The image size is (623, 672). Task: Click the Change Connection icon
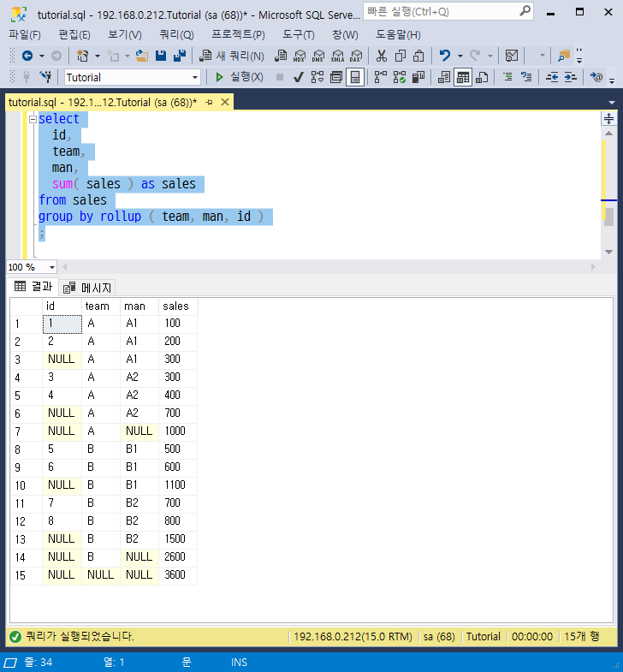click(45, 77)
